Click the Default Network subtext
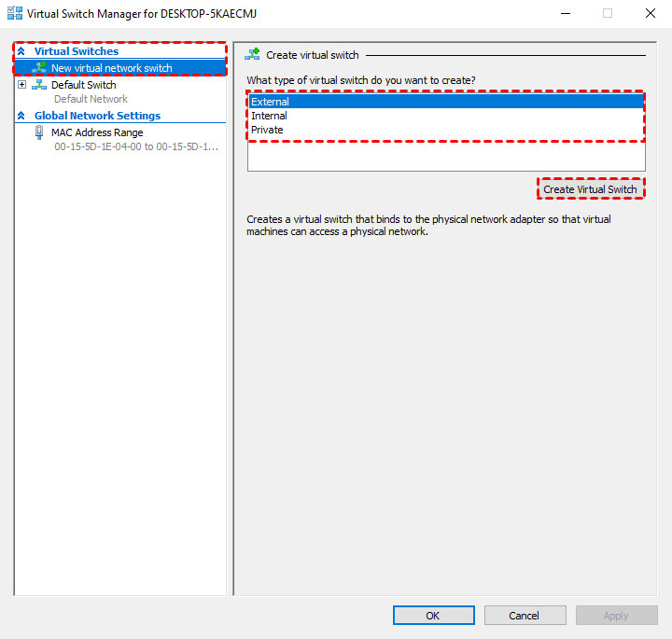 [91, 99]
